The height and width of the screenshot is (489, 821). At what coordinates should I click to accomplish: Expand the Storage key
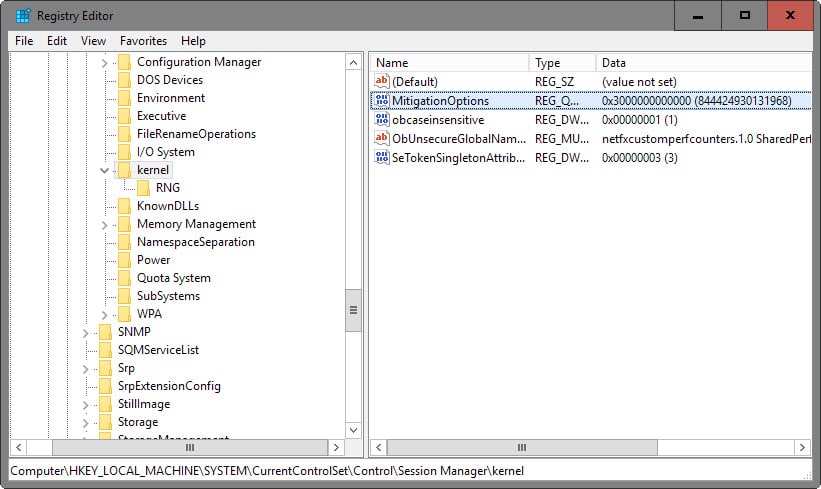click(x=85, y=423)
